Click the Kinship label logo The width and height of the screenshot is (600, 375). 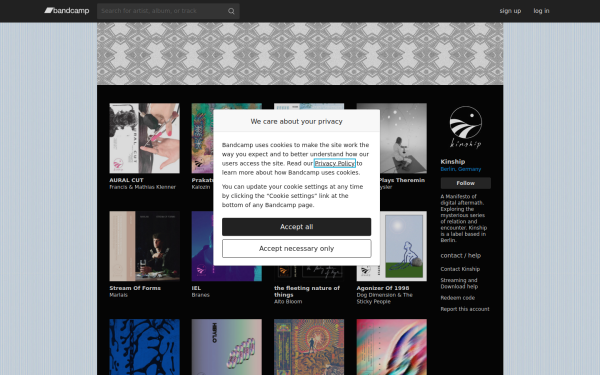click(x=466, y=127)
